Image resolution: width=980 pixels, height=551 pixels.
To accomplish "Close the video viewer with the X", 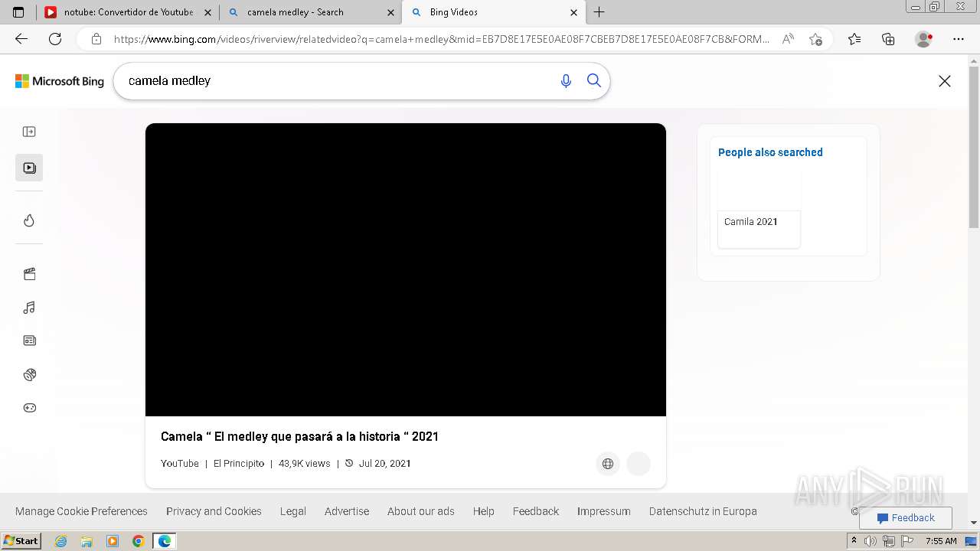I will [x=945, y=81].
